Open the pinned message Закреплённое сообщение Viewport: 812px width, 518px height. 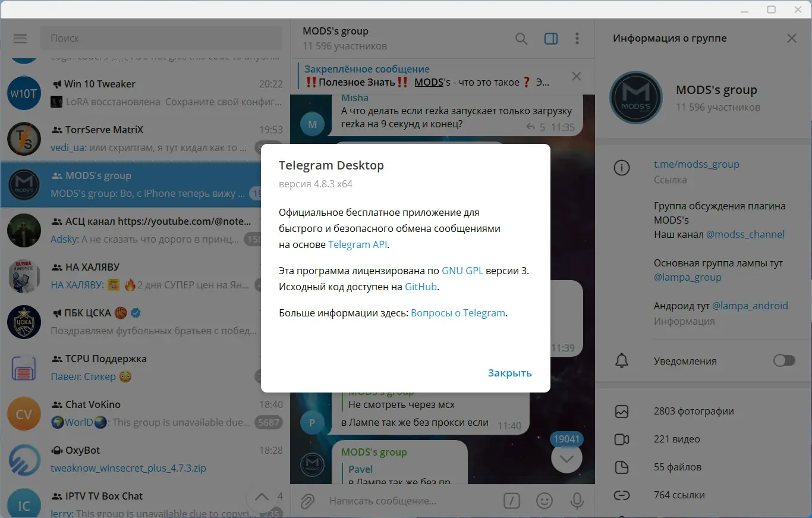click(x=428, y=76)
